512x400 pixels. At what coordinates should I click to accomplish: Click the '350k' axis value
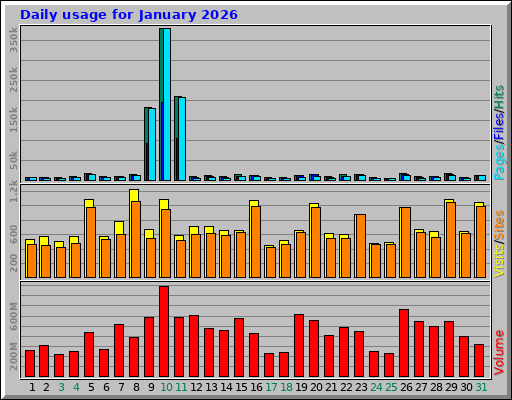point(13,40)
